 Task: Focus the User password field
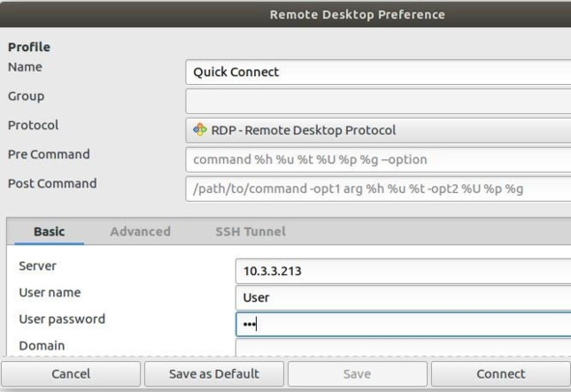pos(403,324)
